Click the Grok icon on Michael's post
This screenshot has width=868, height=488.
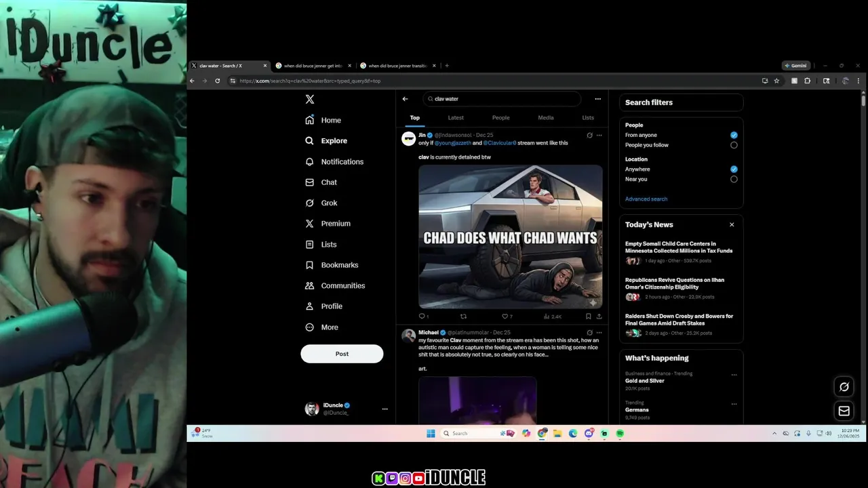pyautogui.click(x=589, y=333)
